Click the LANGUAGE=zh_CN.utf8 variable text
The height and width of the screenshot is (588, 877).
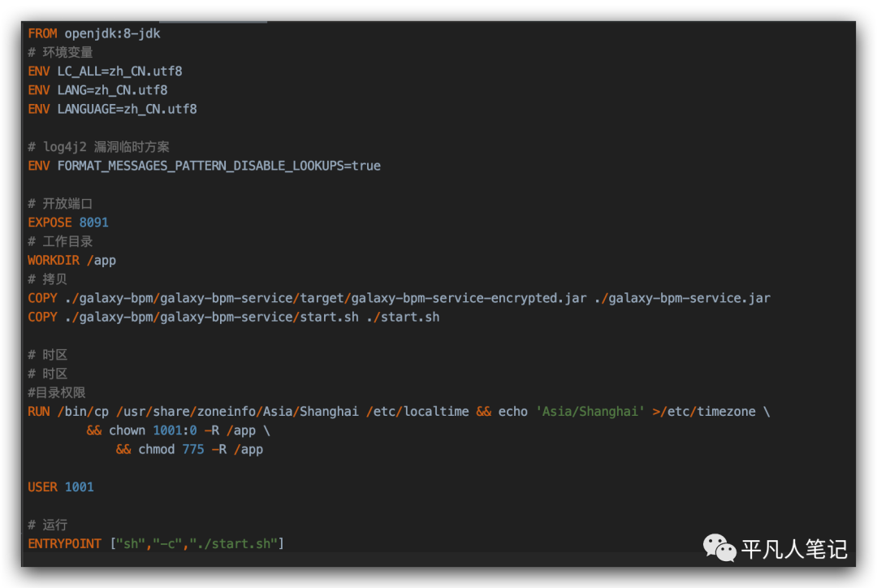click(x=127, y=109)
